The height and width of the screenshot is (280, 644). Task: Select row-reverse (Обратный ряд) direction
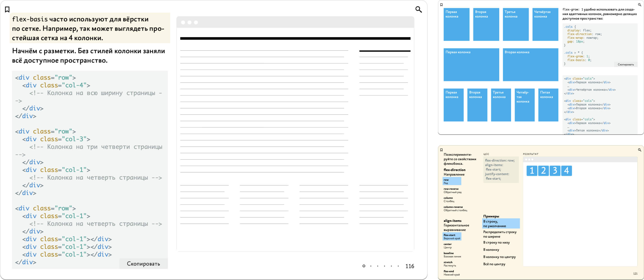click(452, 190)
